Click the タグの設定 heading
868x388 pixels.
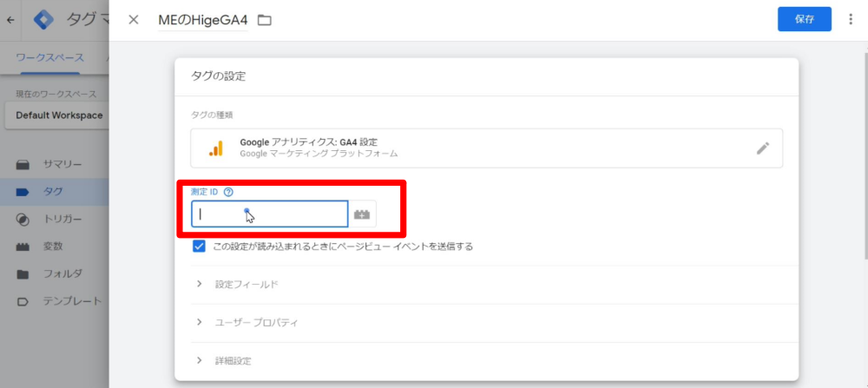click(x=218, y=76)
